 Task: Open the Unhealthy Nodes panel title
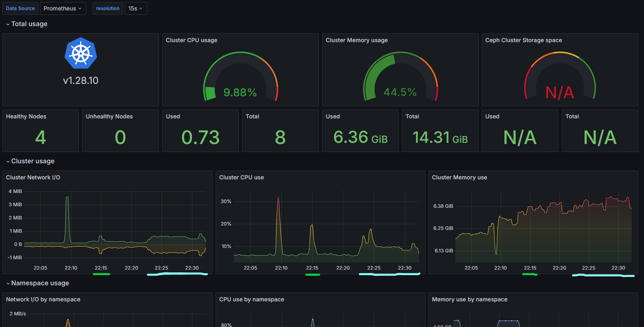[x=109, y=116]
